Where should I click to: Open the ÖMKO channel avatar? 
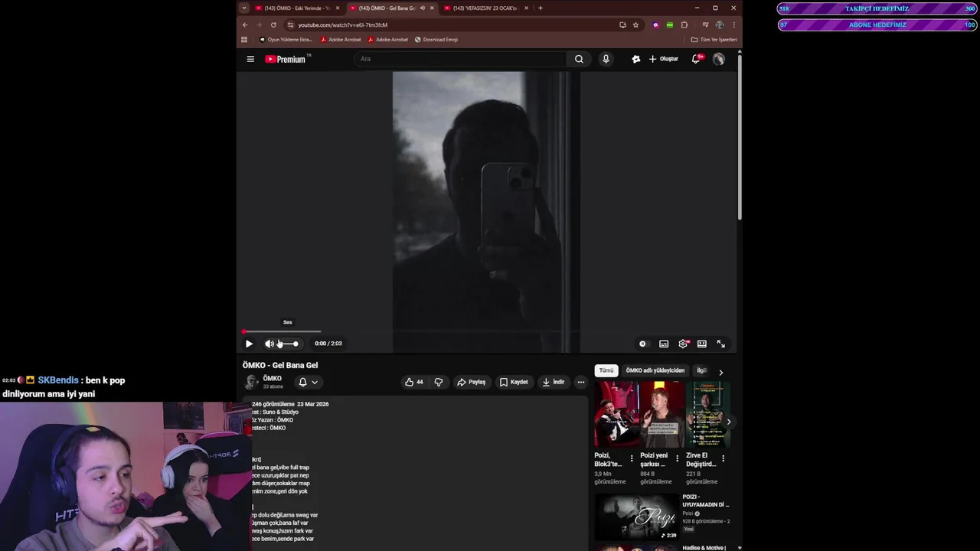250,382
